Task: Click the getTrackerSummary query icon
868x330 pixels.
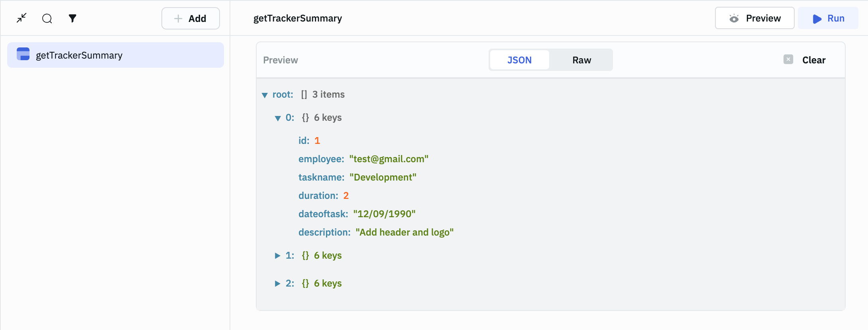Action: tap(23, 54)
